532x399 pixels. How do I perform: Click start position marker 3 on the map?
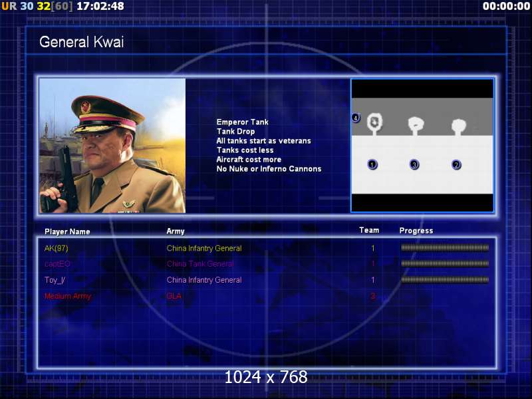(x=414, y=164)
